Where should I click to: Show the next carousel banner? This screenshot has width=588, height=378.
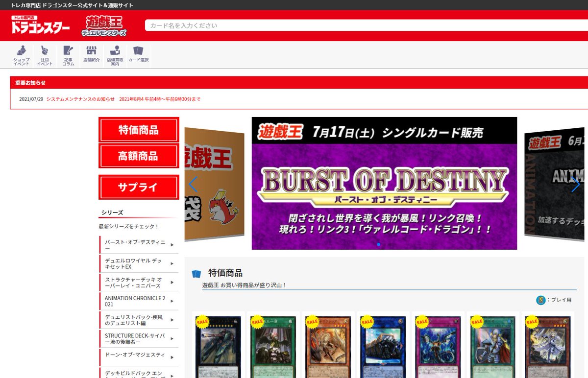pyautogui.click(x=575, y=185)
